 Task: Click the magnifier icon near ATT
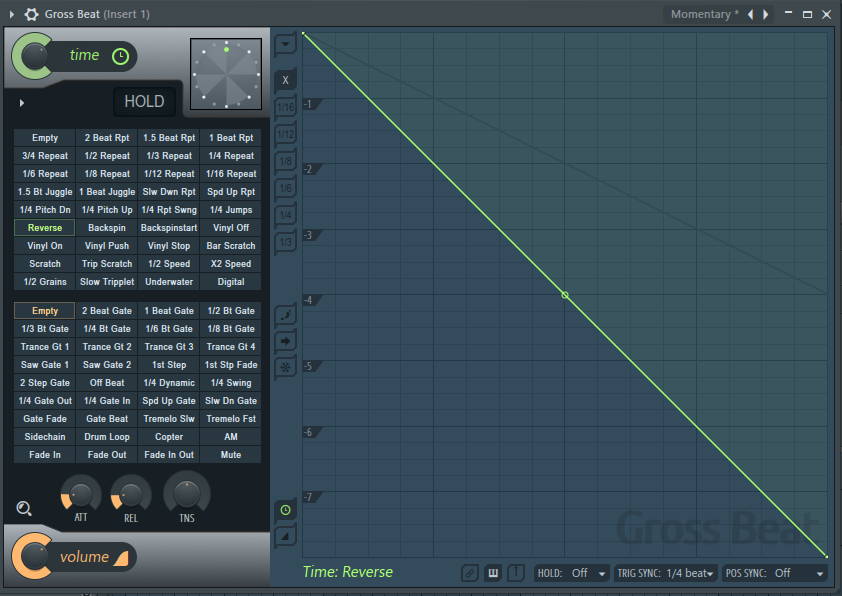[x=24, y=508]
